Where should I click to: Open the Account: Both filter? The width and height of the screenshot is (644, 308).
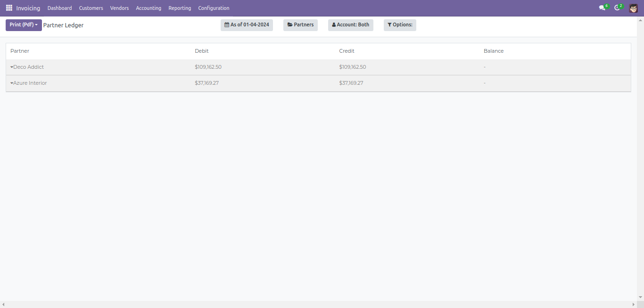coord(350,25)
